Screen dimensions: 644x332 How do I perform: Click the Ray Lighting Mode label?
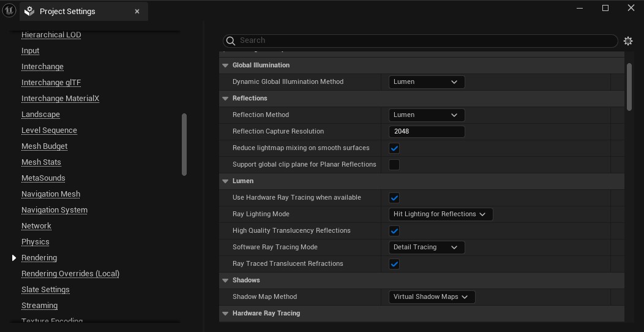pos(261,214)
